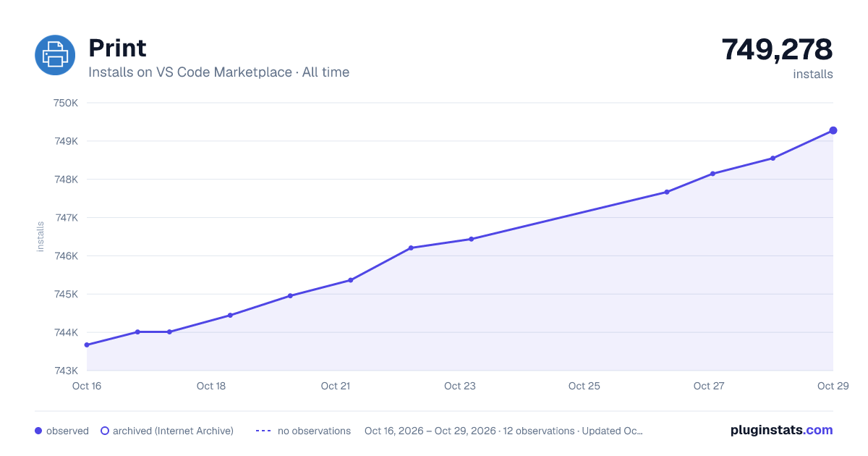The height and width of the screenshot is (456, 868).
Task: Click the Print extension printer icon
Action: (55, 55)
